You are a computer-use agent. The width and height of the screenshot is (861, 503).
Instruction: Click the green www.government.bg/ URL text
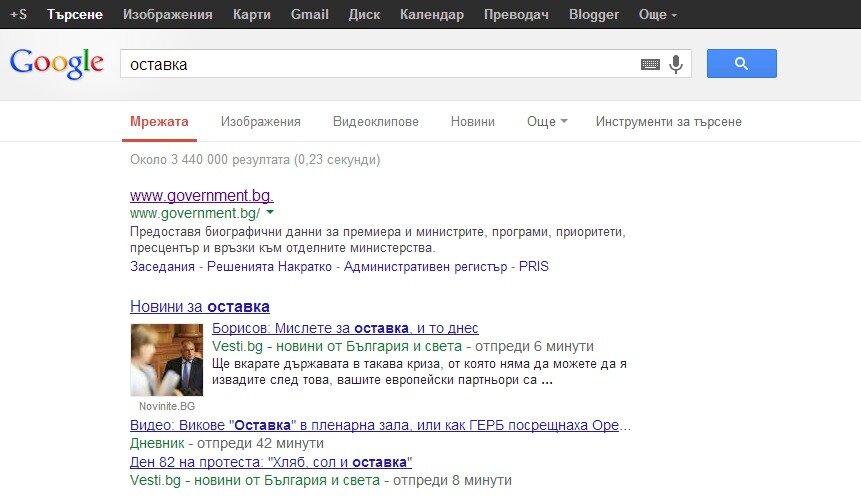[195, 213]
